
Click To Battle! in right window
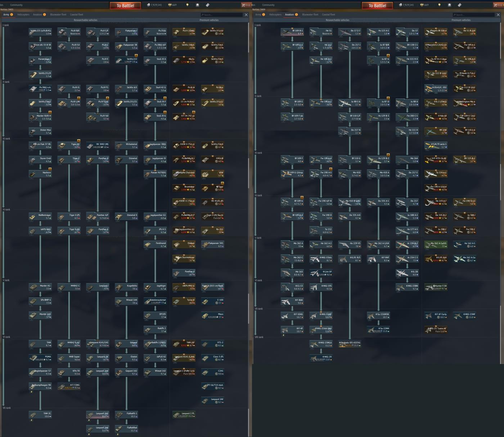[x=377, y=5]
